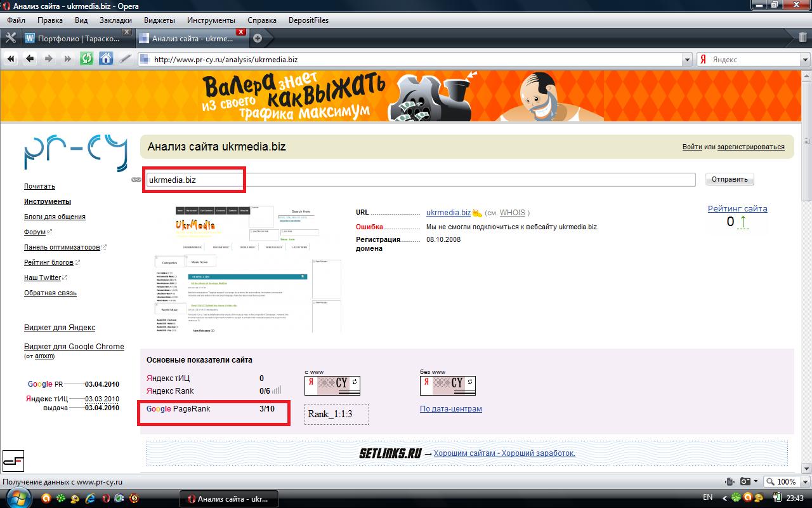This screenshot has height=508, width=812.
Task: Open the Наш Twitter link
Action: coord(43,277)
